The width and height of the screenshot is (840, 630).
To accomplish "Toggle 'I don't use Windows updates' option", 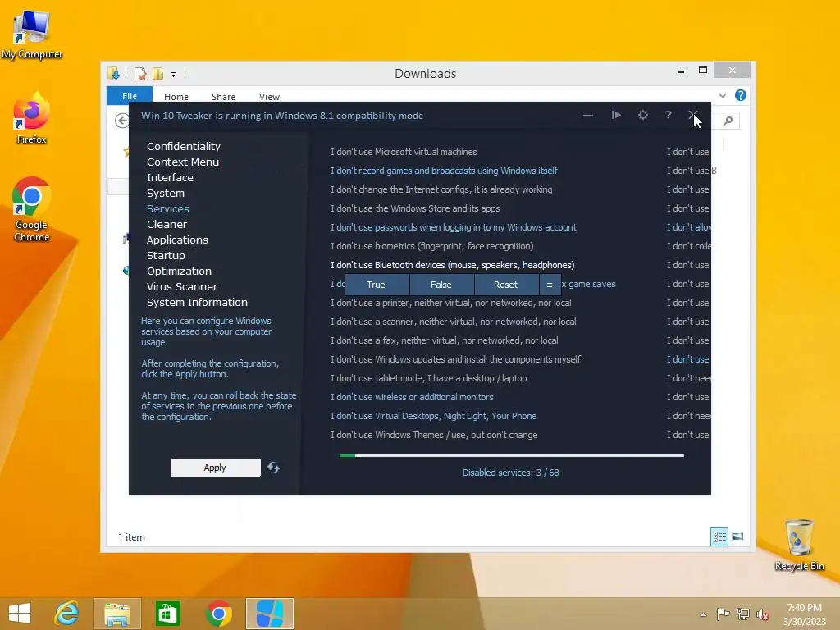I will [455, 359].
